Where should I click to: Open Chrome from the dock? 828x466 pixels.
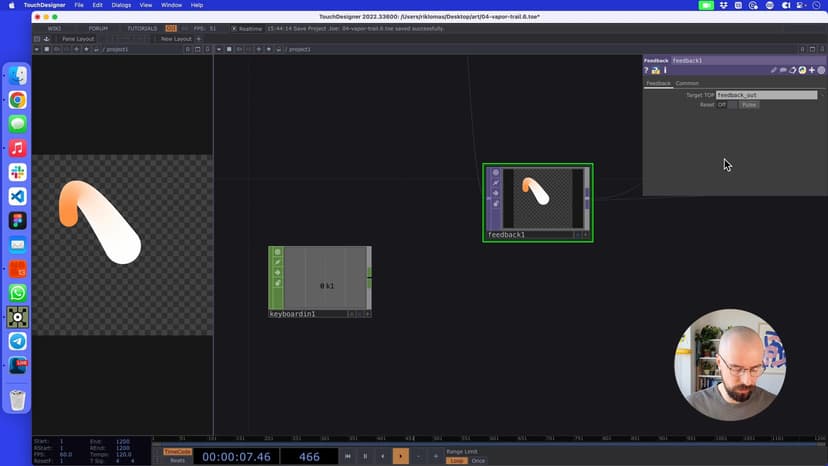click(18, 100)
